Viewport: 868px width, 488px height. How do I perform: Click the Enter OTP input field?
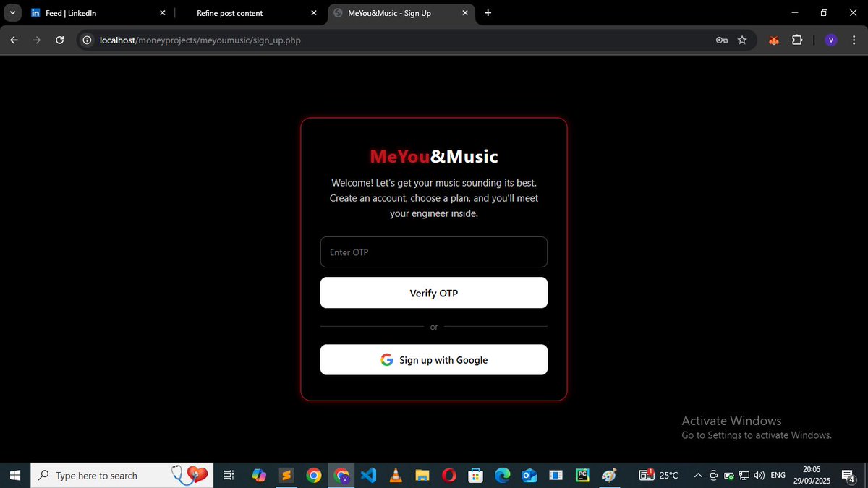pyautogui.click(x=434, y=252)
